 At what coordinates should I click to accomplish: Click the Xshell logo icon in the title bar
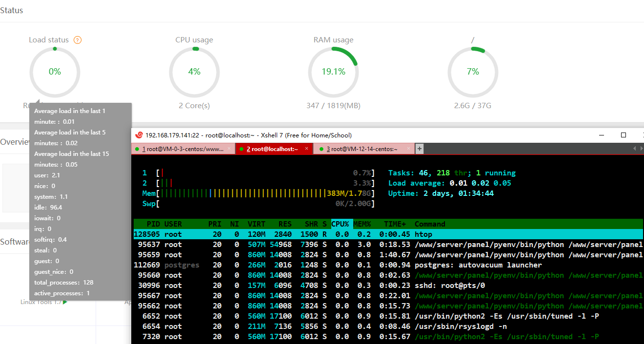tap(139, 135)
